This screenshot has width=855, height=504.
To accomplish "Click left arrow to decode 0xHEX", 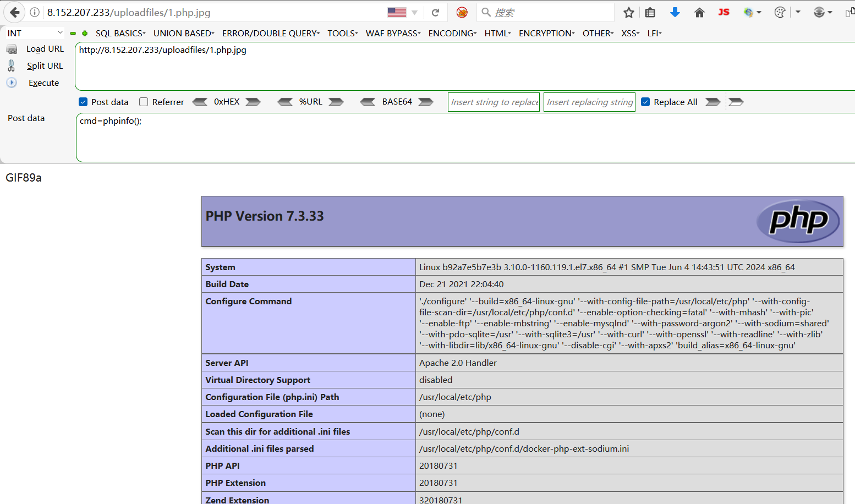I will coord(200,102).
